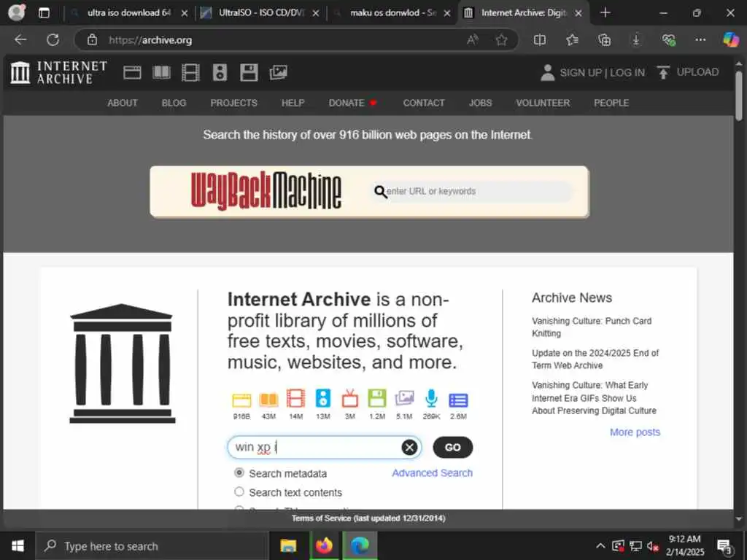Viewport: 747px width, 560px height.
Task: Show hidden system tray icons chevron
Action: [x=600, y=545]
